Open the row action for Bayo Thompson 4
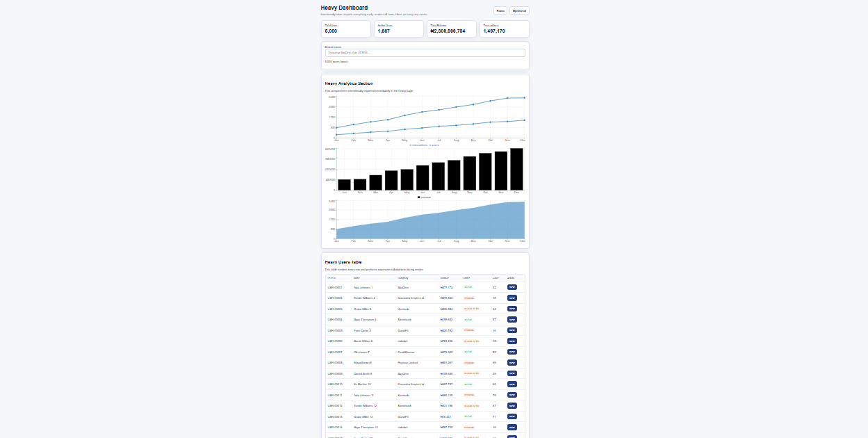Viewport: 868px width, 438px height. click(x=512, y=319)
